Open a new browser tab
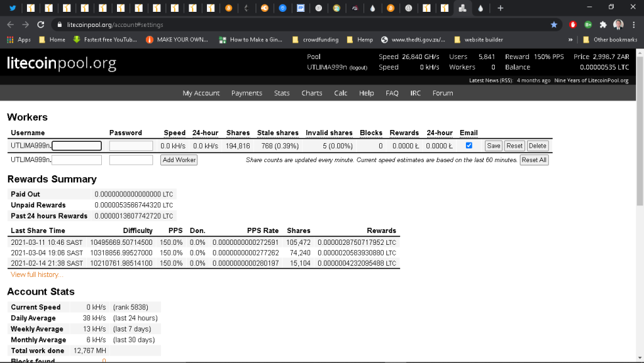Viewport: 644px width, 363px height. (500, 8)
